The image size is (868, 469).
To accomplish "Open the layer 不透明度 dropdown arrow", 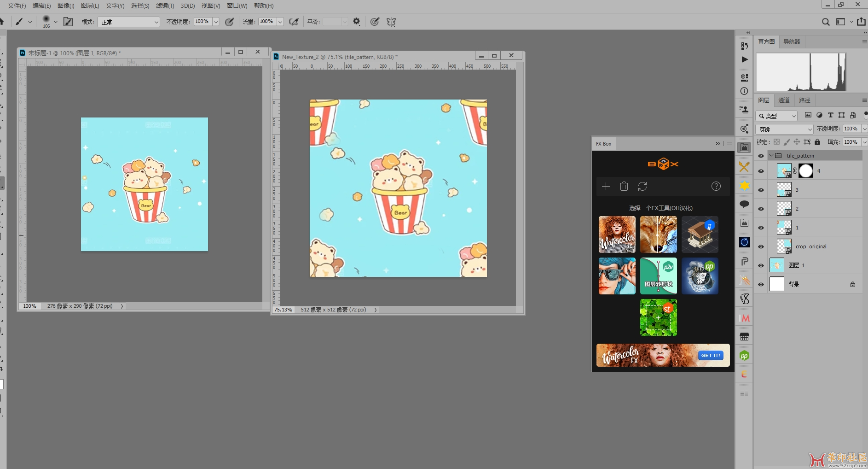I will coord(864,129).
